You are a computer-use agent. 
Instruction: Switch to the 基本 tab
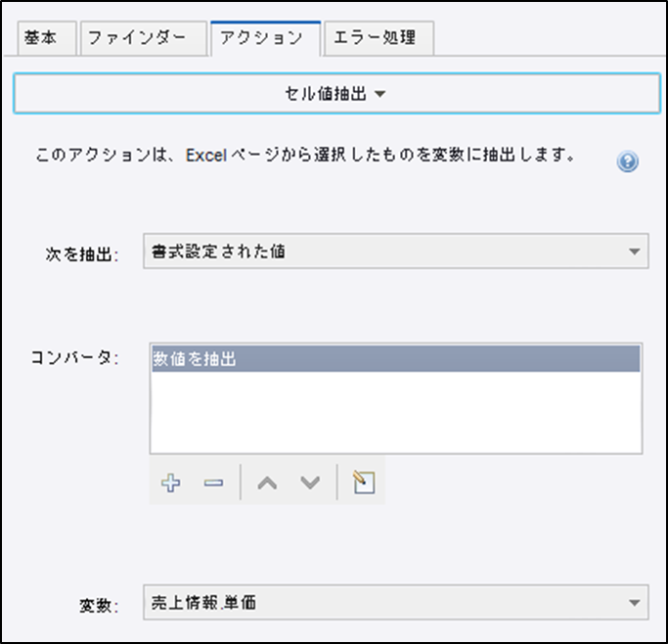click(x=47, y=38)
